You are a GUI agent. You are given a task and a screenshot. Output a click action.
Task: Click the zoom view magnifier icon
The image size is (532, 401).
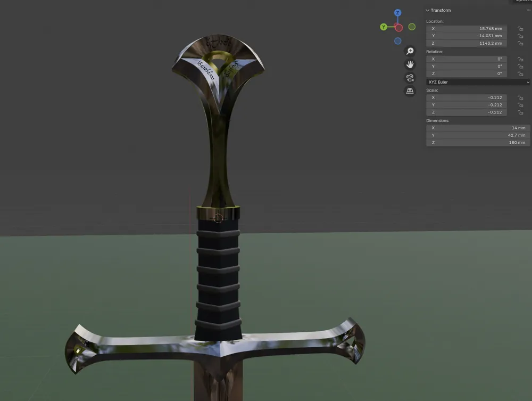pyautogui.click(x=410, y=51)
